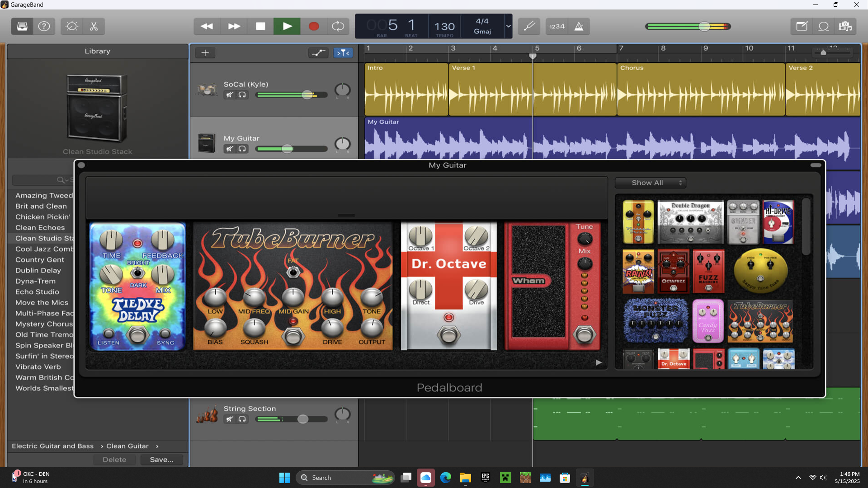Screen dimensions: 868x488
Task: Add a new track with plus button
Action: (205, 53)
